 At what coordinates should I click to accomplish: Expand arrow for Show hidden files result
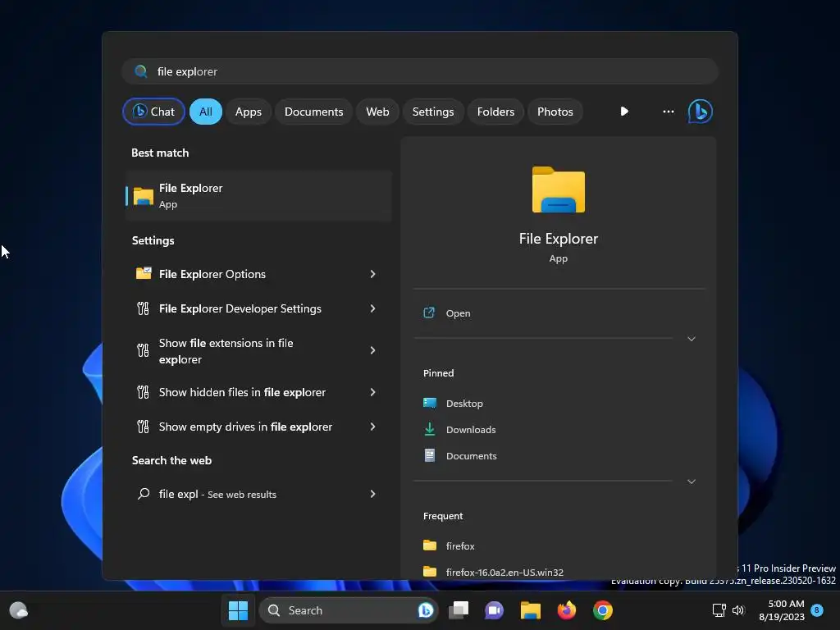point(372,392)
